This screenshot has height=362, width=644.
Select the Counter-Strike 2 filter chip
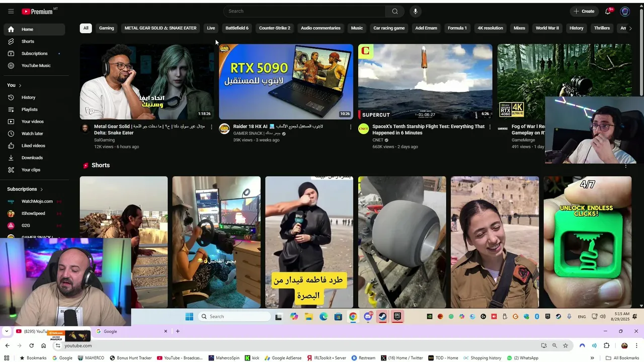click(275, 28)
